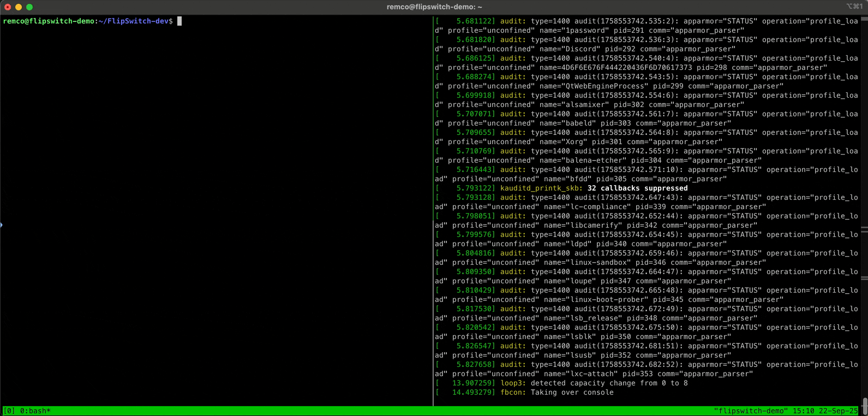Click the kernel timestamp "13.907259"
The height and width of the screenshot is (416, 868).
(472, 383)
